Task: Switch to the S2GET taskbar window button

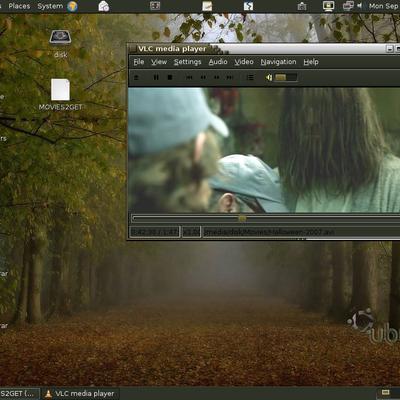Action: (19, 394)
